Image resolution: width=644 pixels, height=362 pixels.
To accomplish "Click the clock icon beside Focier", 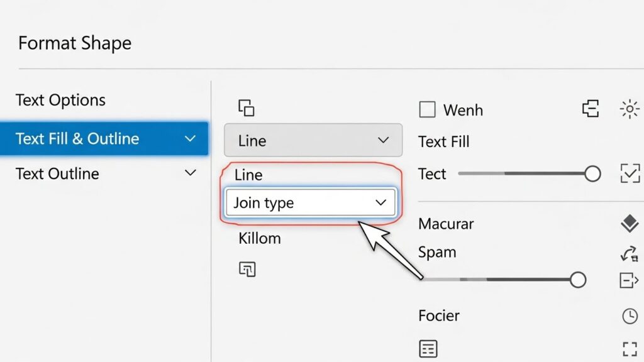I will pos(630,316).
